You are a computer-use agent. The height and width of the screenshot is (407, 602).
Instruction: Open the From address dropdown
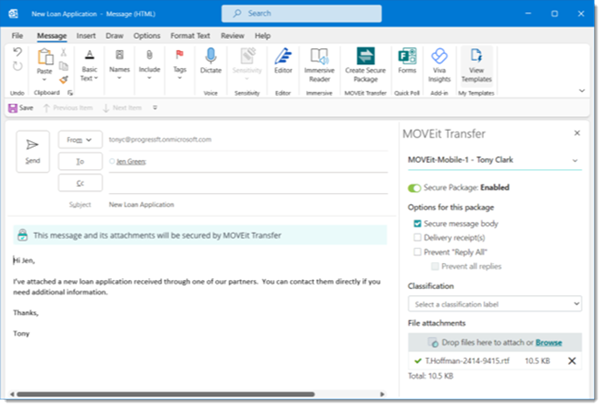pos(80,140)
